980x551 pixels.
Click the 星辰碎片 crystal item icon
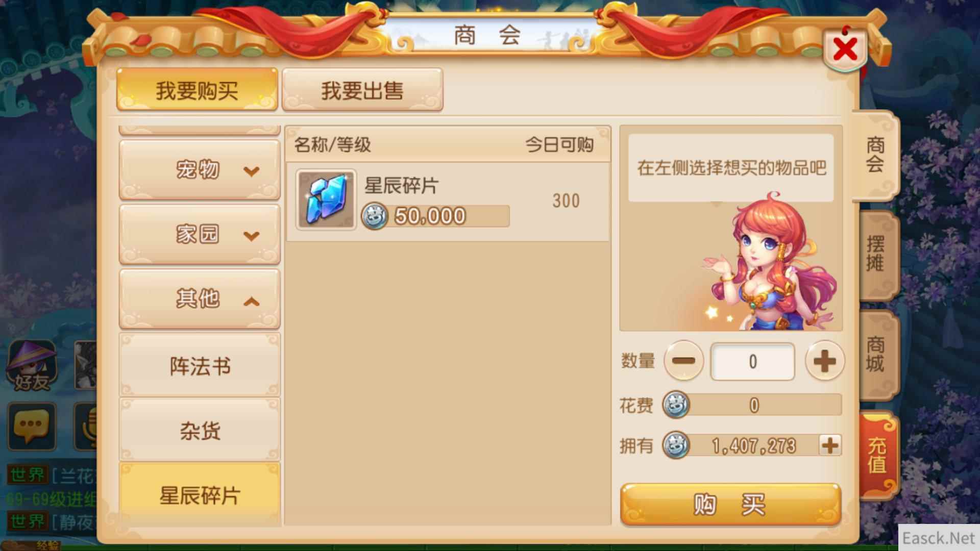[x=326, y=200]
